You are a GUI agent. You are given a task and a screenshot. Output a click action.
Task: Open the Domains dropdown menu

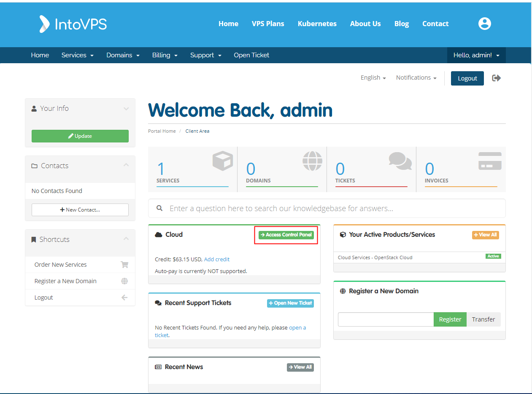(123, 55)
